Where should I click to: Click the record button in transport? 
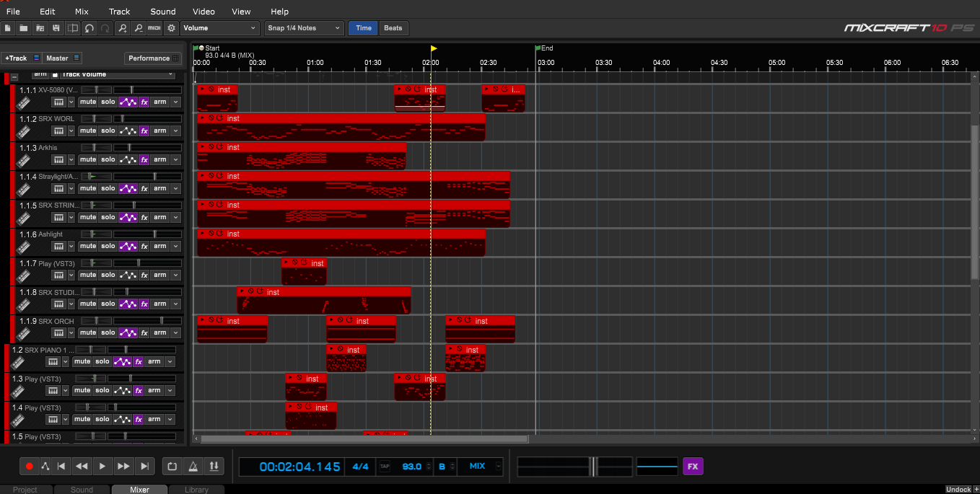coord(29,467)
